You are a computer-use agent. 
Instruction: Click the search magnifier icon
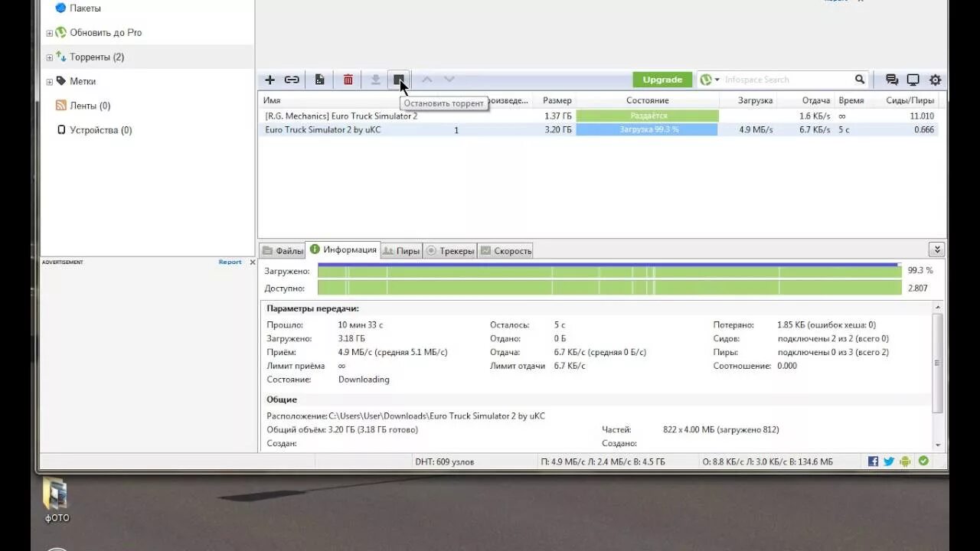click(860, 80)
